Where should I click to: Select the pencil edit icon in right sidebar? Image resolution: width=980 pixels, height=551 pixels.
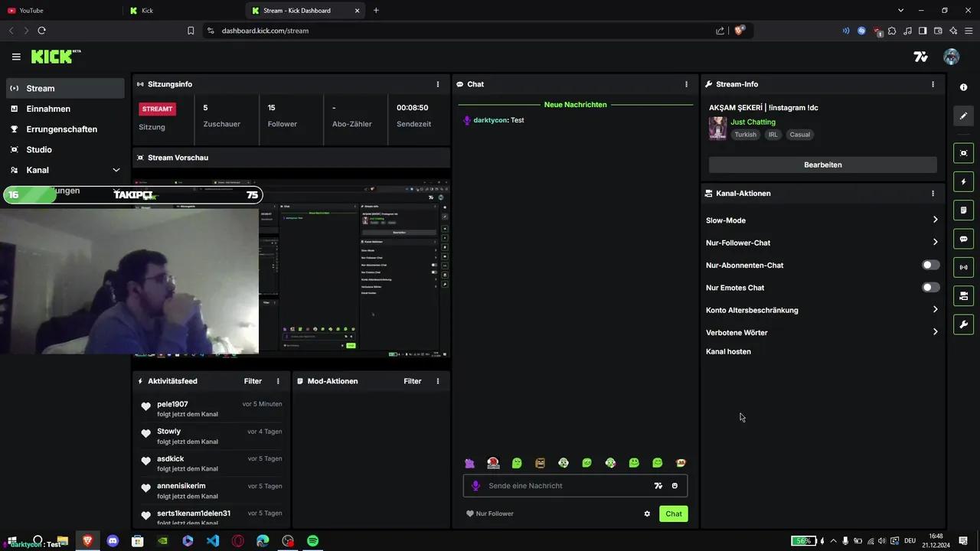(x=963, y=116)
